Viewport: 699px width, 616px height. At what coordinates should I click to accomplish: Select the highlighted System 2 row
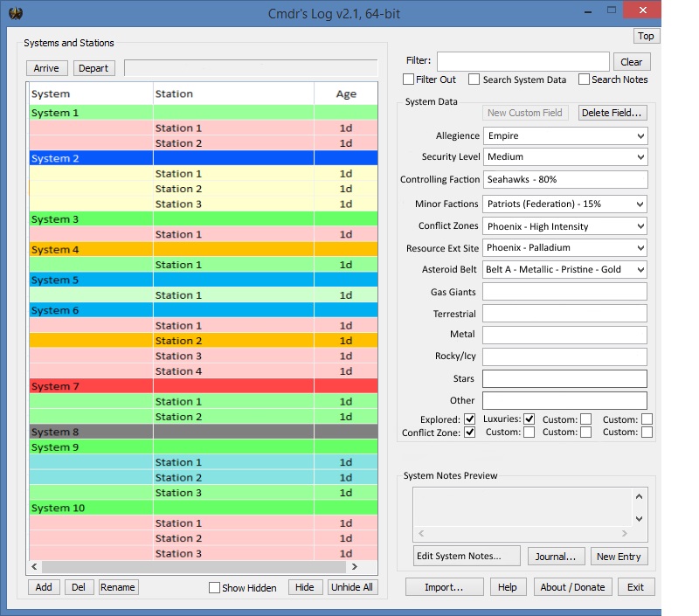[x=204, y=158]
